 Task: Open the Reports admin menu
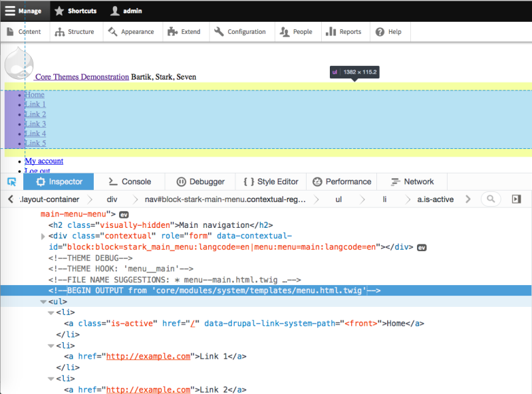click(x=345, y=31)
